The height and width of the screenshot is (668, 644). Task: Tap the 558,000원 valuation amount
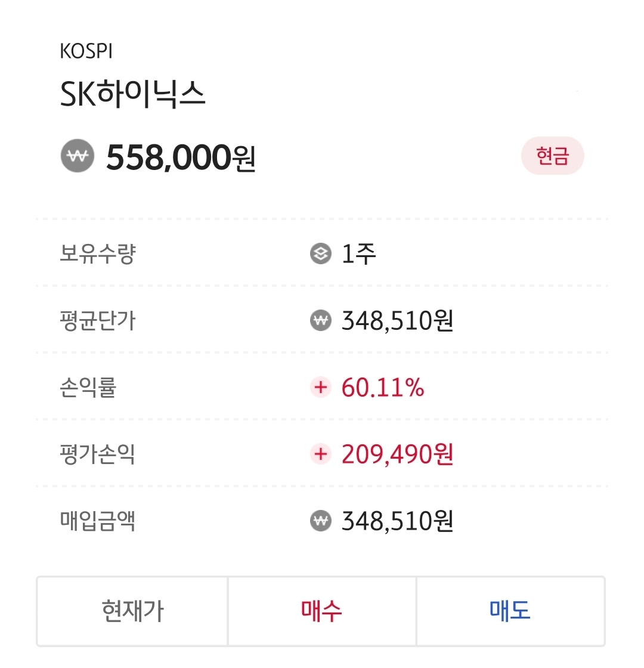[x=181, y=157]
